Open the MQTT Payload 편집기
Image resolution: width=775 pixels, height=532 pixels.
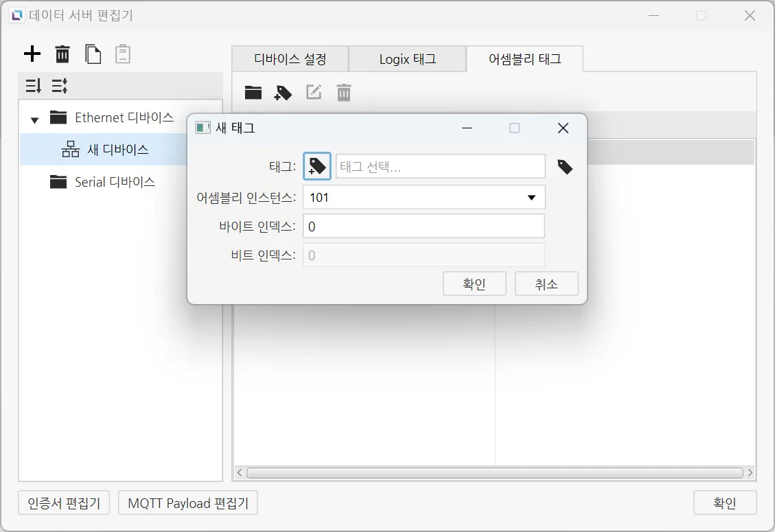click(x=188, y=503)
